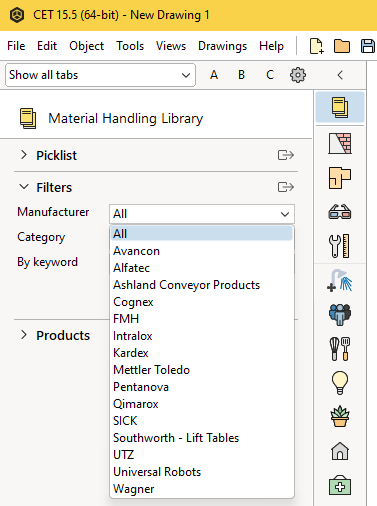The width and height of the screenshot is (377, 506).
Task: Pick Wagner from the list
Action: tap(202, 489)
